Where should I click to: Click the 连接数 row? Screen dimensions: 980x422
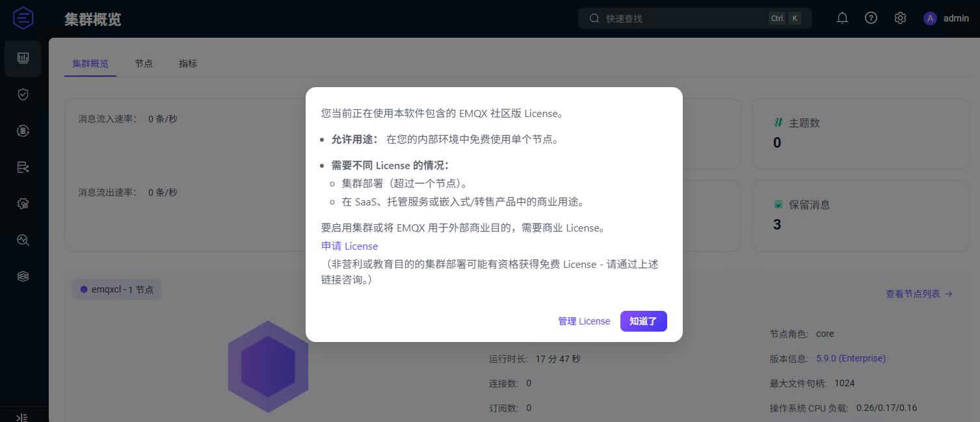[x=510, y=383]
